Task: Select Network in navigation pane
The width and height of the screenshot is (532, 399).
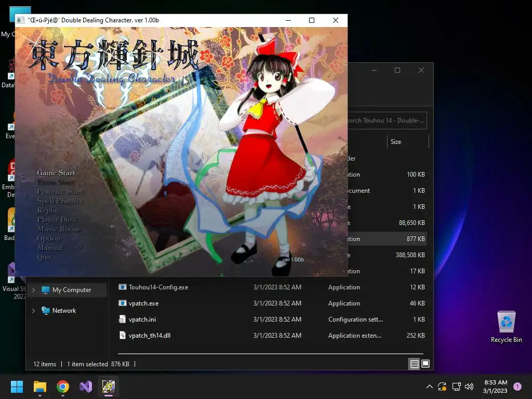Action: [x=64, y=311]
